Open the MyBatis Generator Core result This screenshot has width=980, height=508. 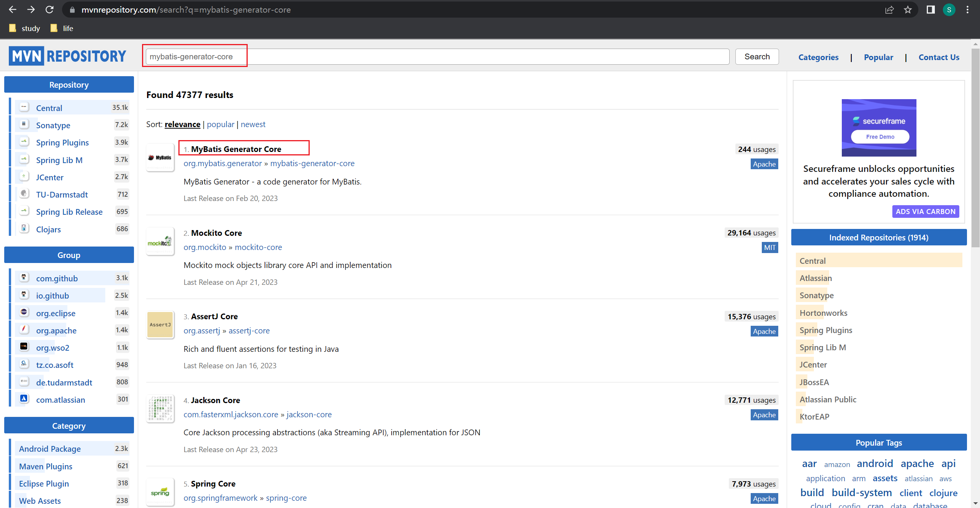(236, 149)
